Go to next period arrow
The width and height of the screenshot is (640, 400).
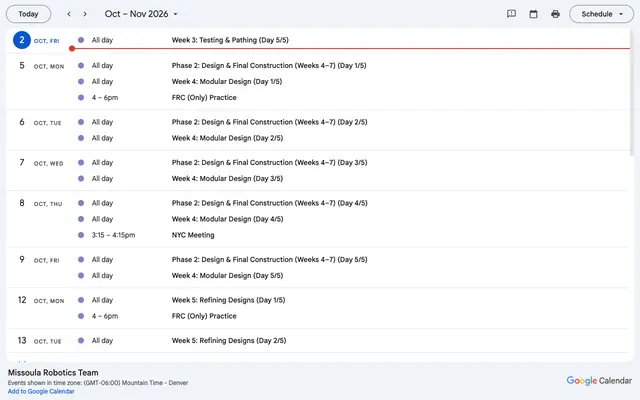[85, 14]
